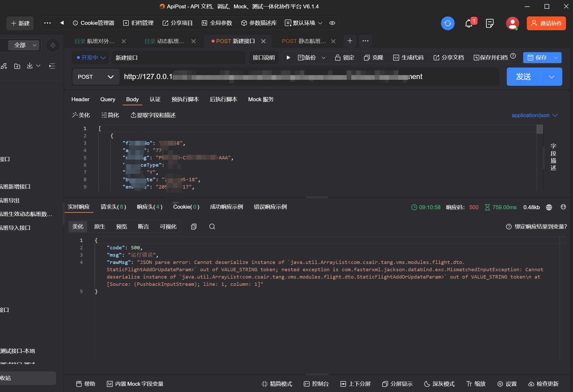Image resolution: width=573 pixels, height=392 pixels.
Task: Open the POST method dropdown
Action: (x=96, y=77)
